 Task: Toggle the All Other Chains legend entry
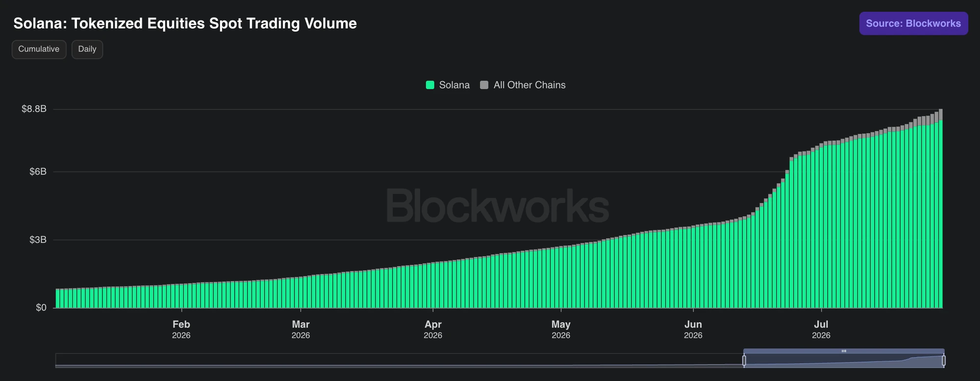(x=523, y=85)
